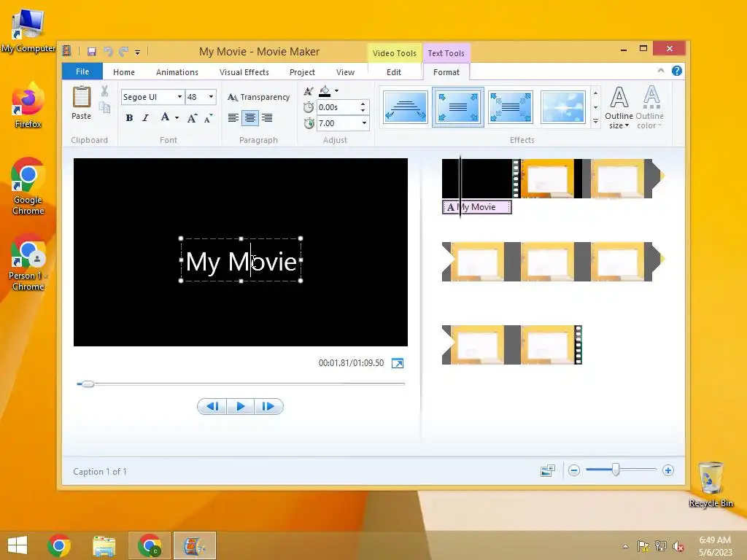
Task: Select the first scroll text effect thumbnail
Action: pyautogui.click(x=406, y=107)
